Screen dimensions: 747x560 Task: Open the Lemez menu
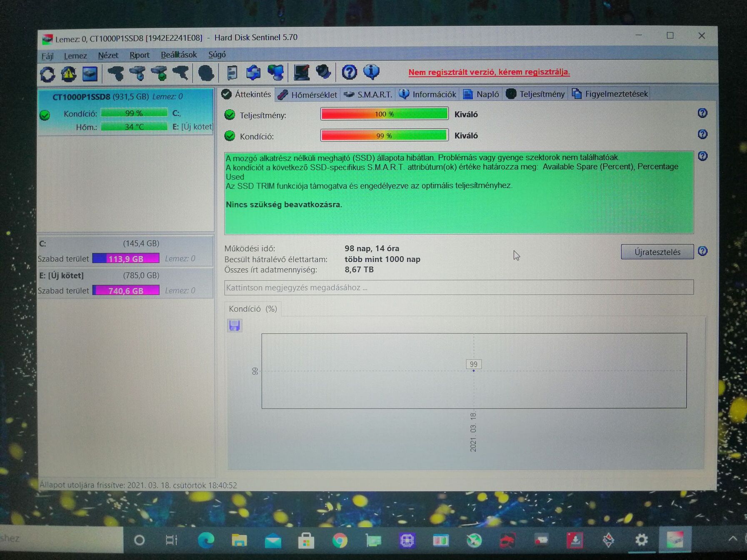tap(75, 55)
